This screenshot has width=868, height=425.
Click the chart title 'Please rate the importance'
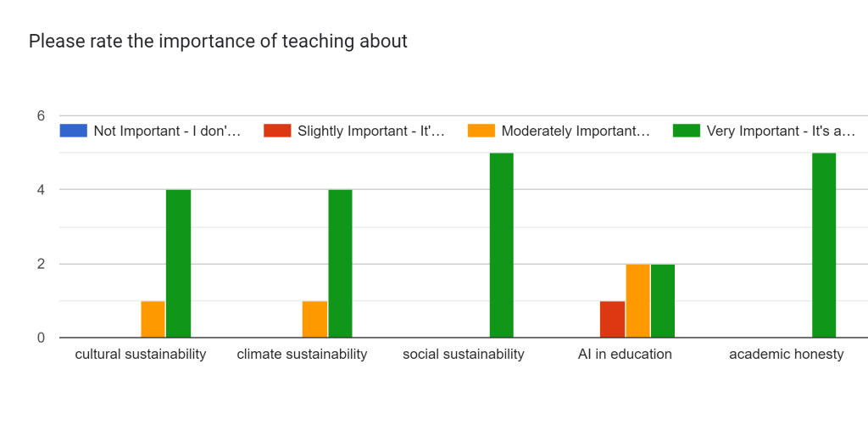coord(218,41)
